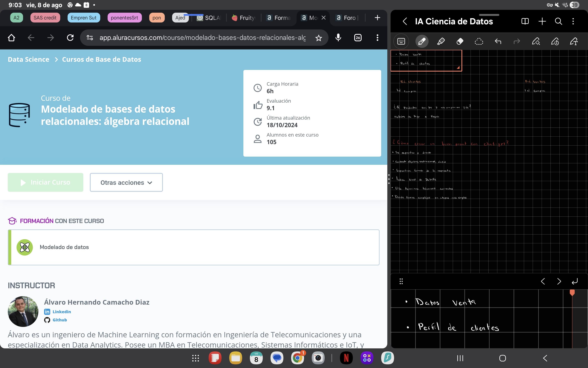Open Cursos de Base de Datos breadcrumb
588x368 pixels.
[101, 59]
